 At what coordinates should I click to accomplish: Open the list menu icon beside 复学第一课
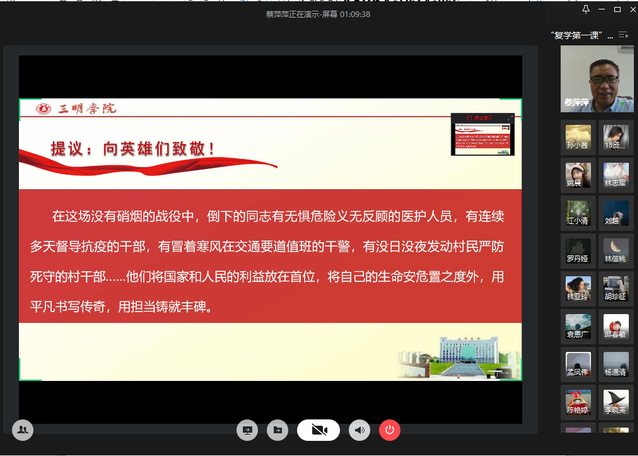tap(623, 35)
